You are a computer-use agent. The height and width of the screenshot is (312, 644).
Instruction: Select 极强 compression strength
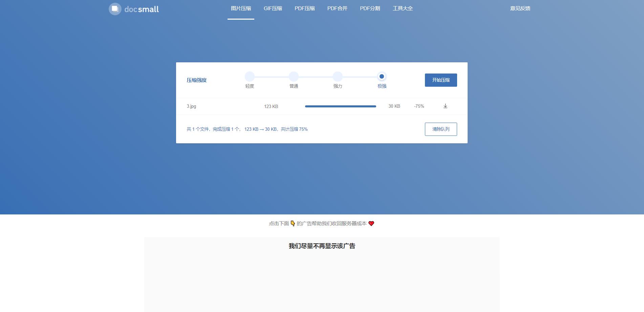[x=382, y=77]
